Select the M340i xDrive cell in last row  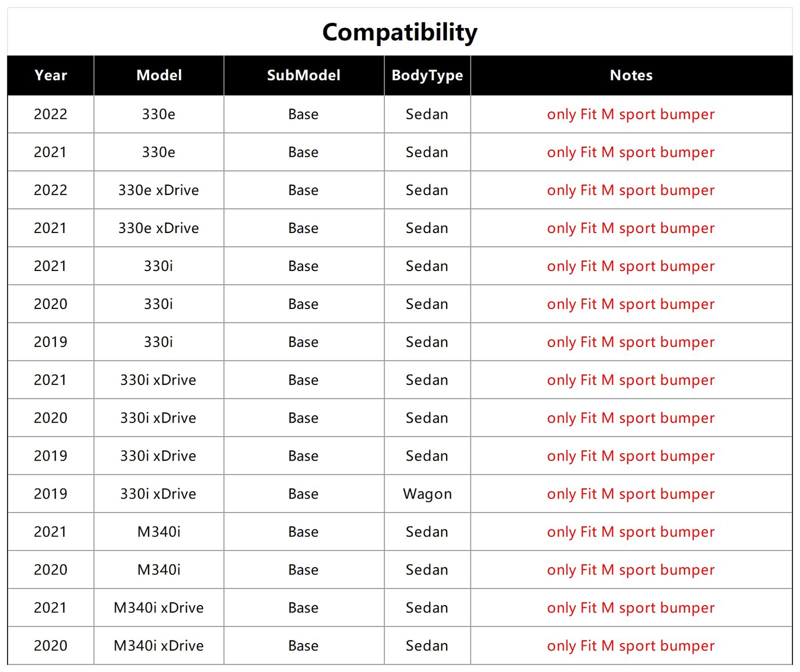pyautogui.click(x=158, y=646)
